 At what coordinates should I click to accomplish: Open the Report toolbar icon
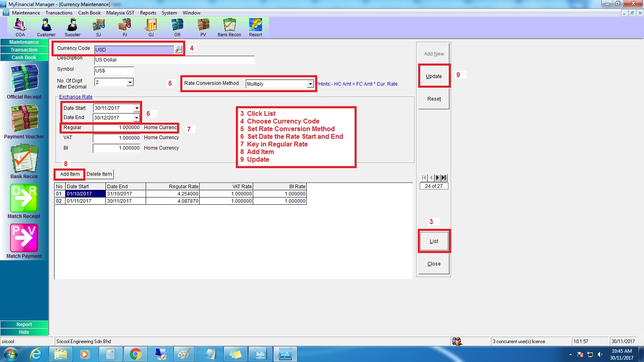(x=255, y=27)
